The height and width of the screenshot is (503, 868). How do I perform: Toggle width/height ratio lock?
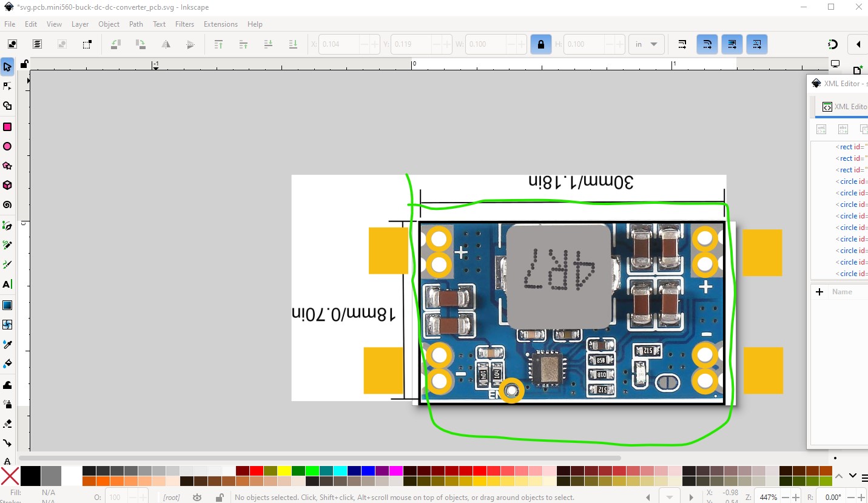pos(540,44)
